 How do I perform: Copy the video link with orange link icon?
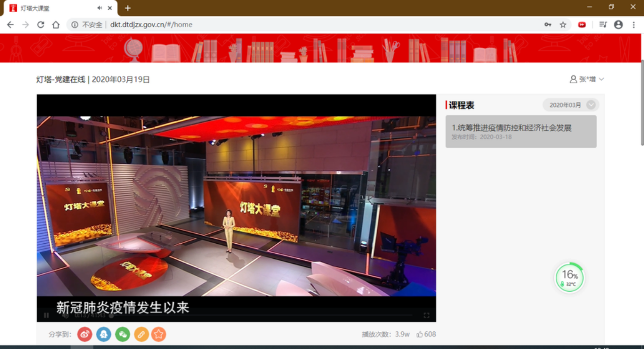[141, 334]
